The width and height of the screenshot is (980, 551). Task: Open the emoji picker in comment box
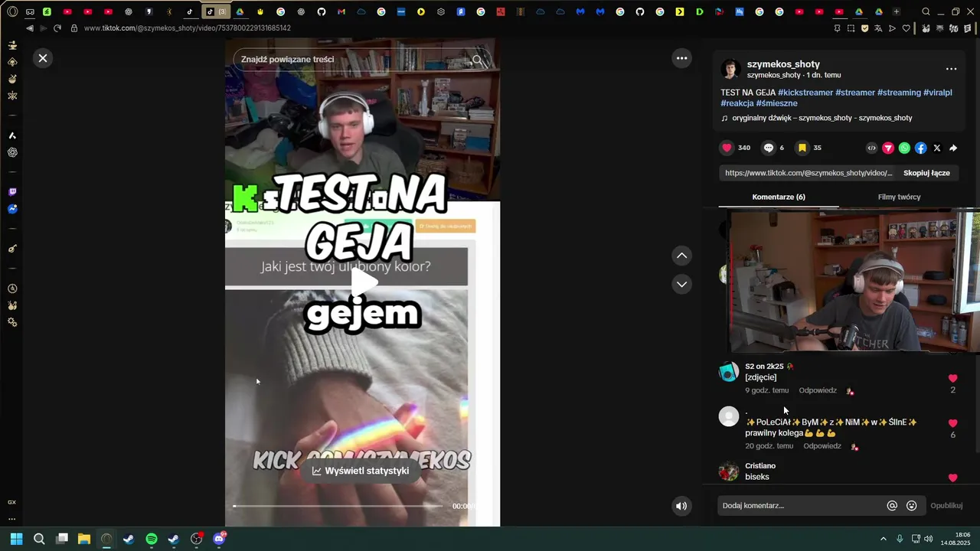911,506
